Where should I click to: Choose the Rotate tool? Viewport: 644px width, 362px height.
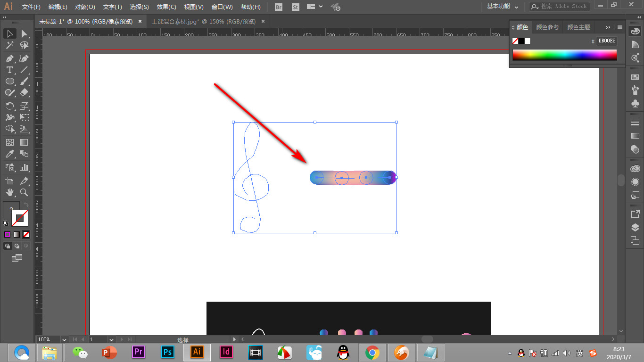(x=9, y=106)
